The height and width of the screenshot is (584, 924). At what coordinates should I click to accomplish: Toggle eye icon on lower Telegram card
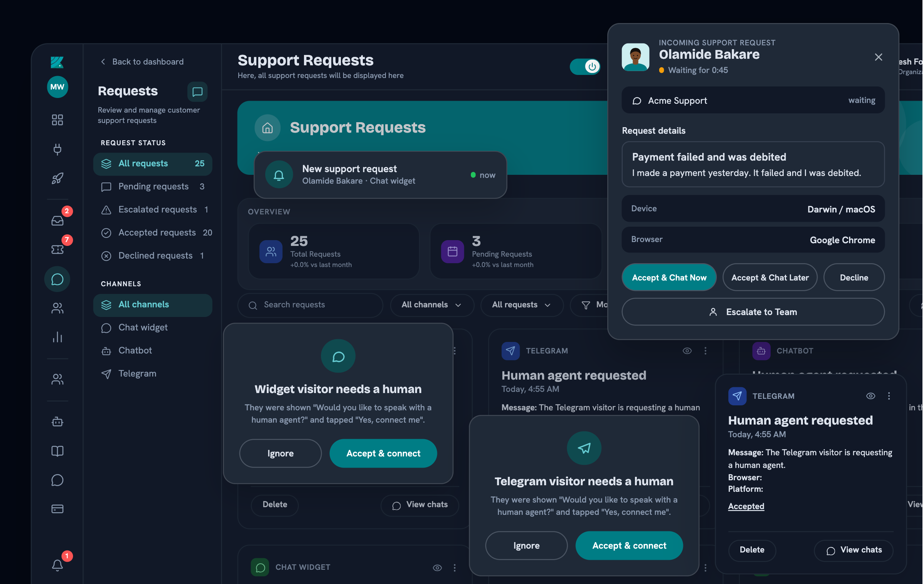tap(871, 396)
